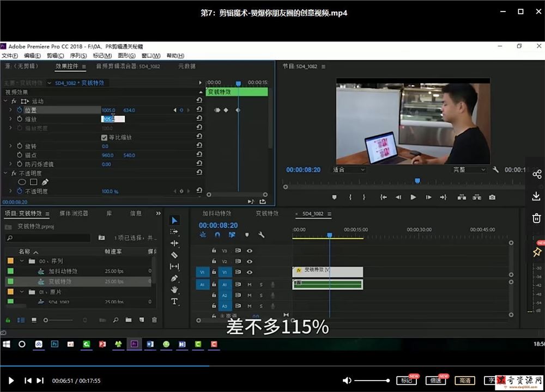This screenshot has width=545, height=392.
Task: Create 4-point polygon mask under opacity
Action: (34, 182)
